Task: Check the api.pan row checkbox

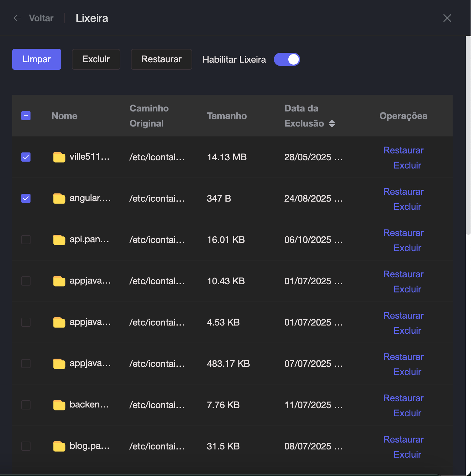Action: coord(26,240)
